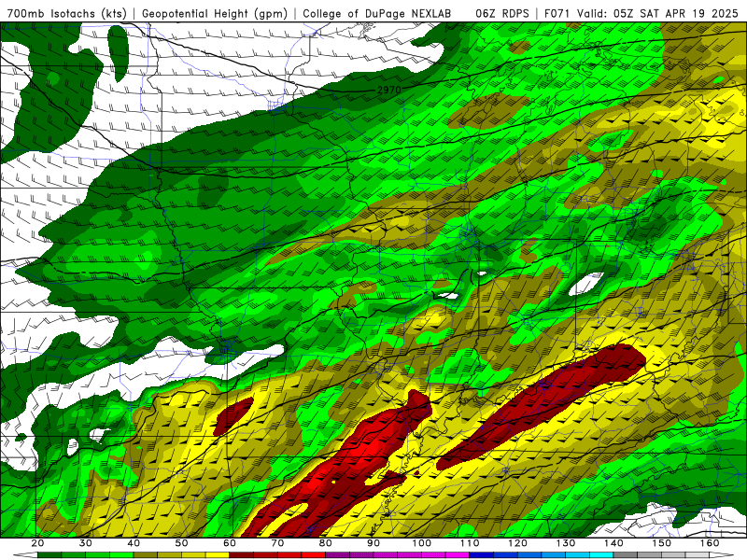Click the '20' color scale label

pos(37,543)
